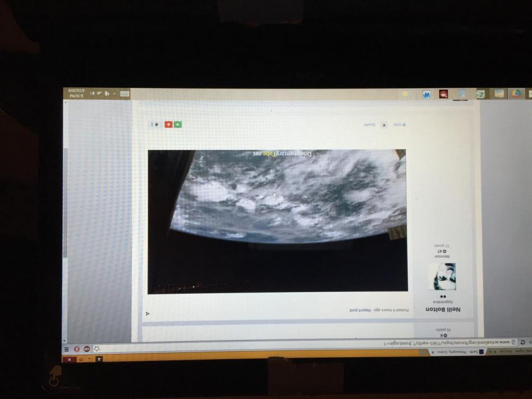Viewport: 532px width, 399px height.
Task: Open Neill Bolton's profile name link
Action: click(443, 310)
